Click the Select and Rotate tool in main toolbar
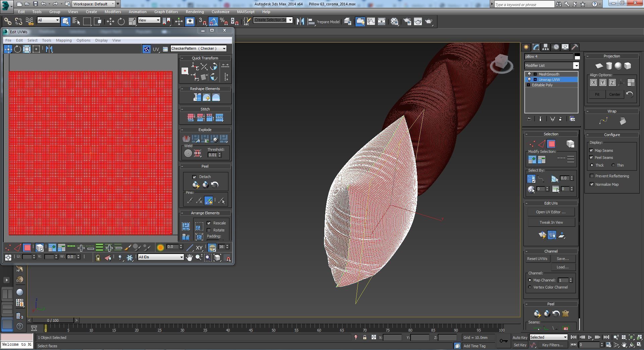The height and width of the screenshot is (350, 644). [x=121, y=22]
